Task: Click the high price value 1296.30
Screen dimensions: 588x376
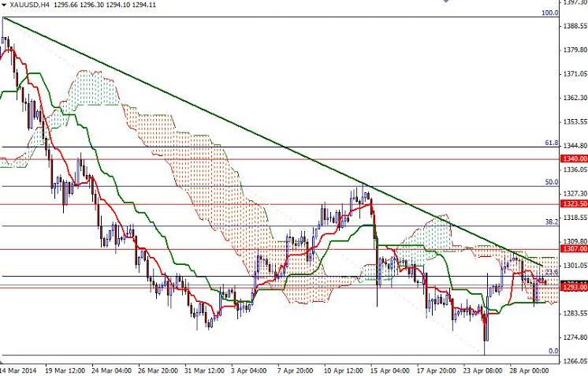Action: (x=93, y=5)
